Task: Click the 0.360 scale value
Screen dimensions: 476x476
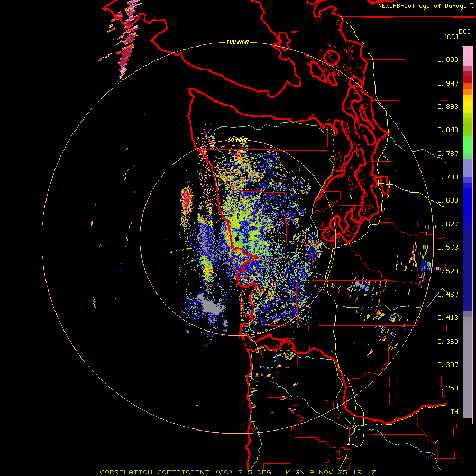Action: pyautogui.click(x=448, y=342)
